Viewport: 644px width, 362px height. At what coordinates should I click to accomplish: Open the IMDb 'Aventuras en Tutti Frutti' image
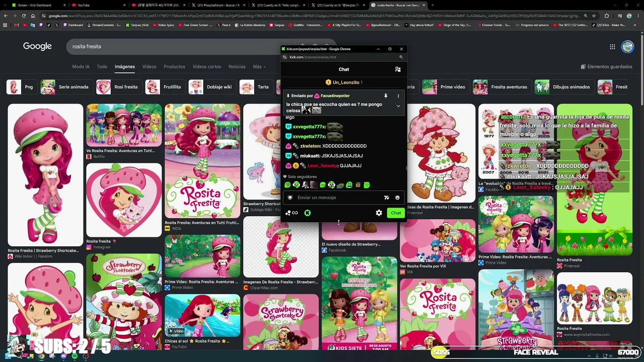pos(202,161)
